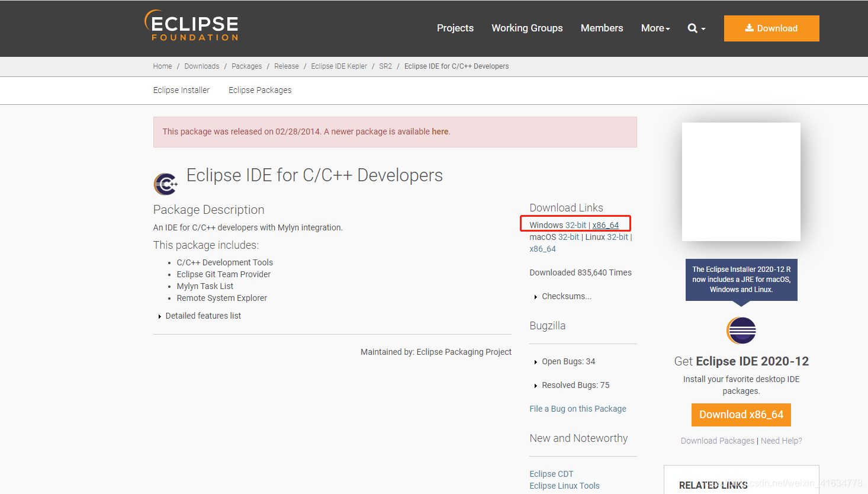Download Linux x86_64 package
The width and height of the screenshot is (868, 494).
click(x=543, y=249)
